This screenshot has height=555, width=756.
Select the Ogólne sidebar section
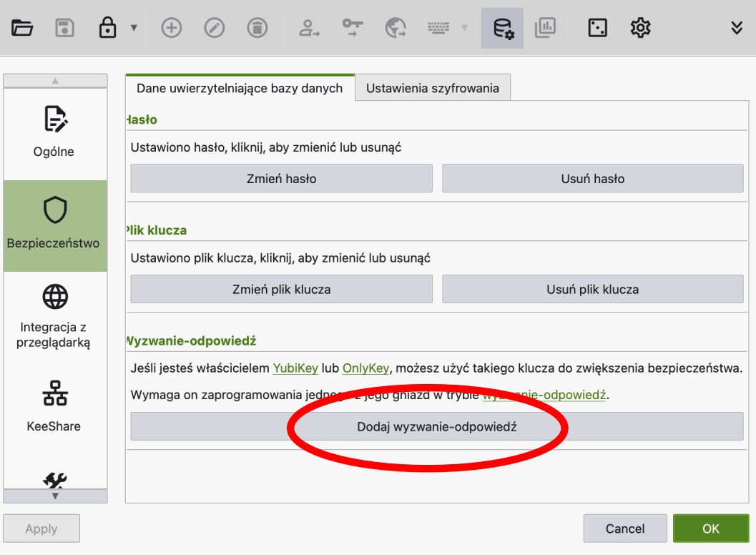click(54, 132)
